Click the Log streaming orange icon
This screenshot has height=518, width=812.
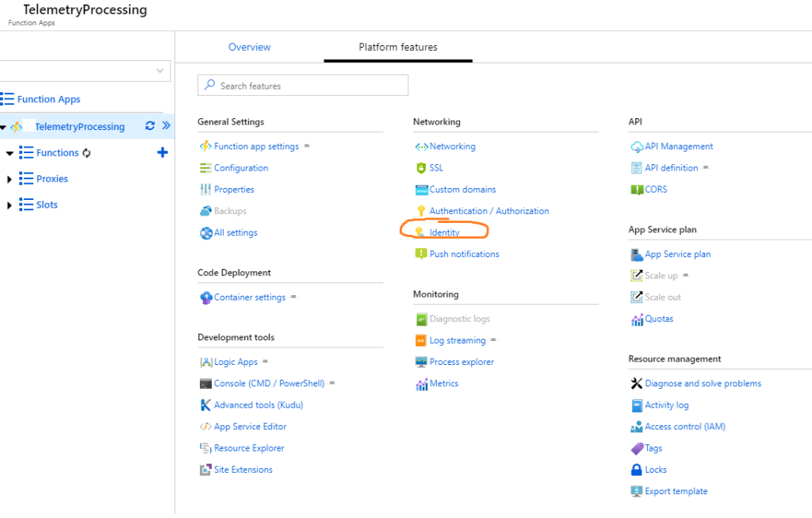coord(421,340)
